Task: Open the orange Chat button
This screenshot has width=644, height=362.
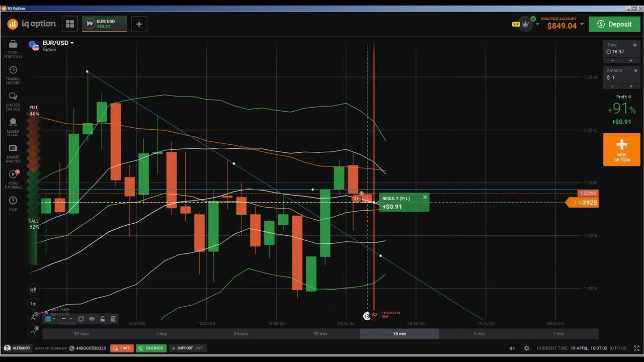Action: click(x=121, y=348)
